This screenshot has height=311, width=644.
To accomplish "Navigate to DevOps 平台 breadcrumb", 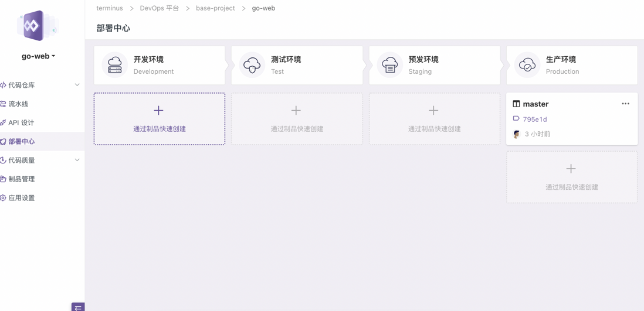I will [x=160, y=8].
